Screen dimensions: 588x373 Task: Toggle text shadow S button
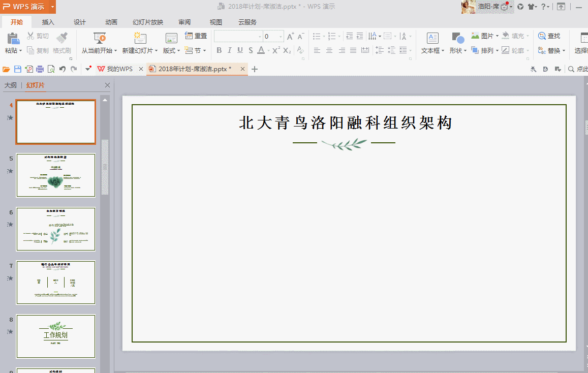point(251,50)
